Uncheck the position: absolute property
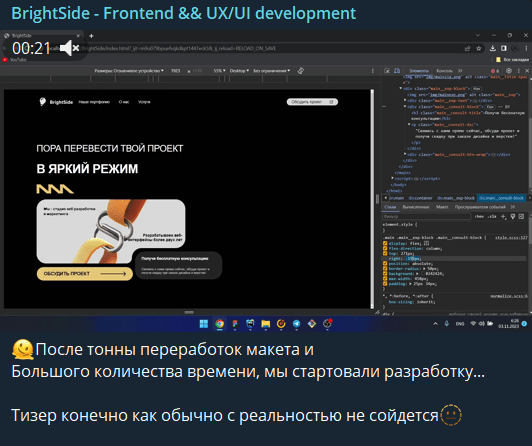The width and height of the screenshot is (532, 446). (385, 264)
